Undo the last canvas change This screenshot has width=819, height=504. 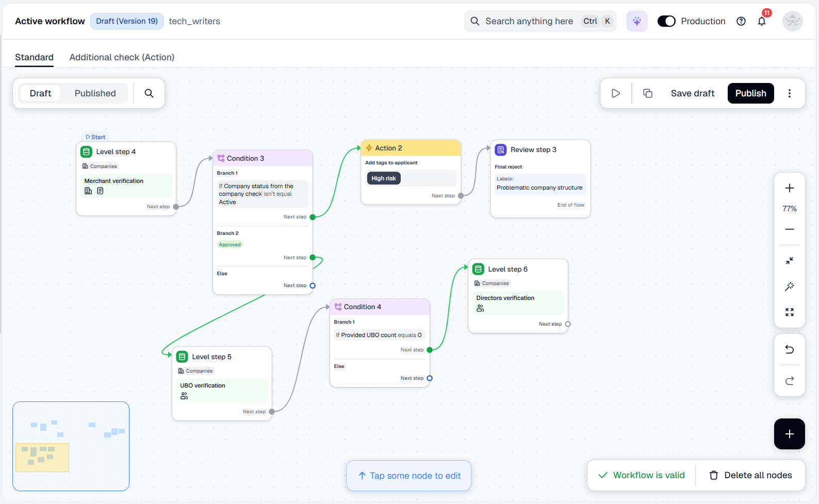click(789, 350)
